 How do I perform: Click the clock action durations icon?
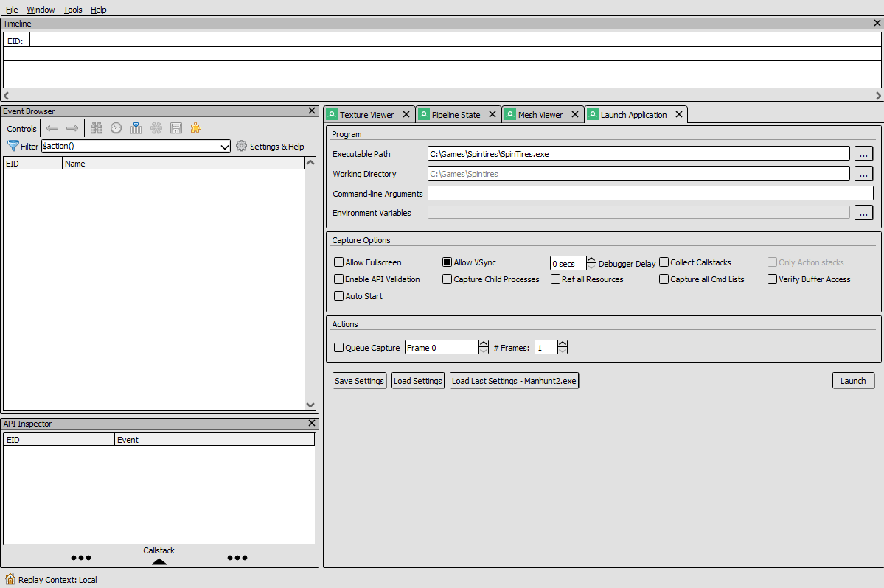click(x=116, y=128)
